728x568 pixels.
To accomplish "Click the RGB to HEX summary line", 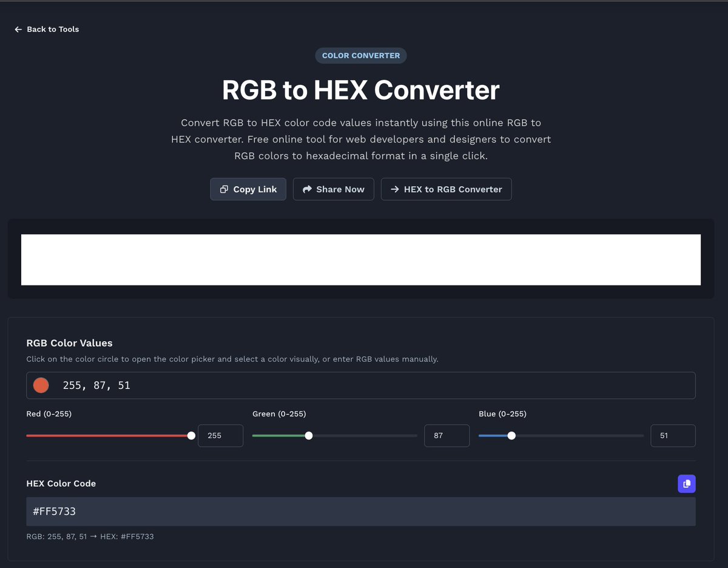I will pyautogui.click(x=90, y=536).
